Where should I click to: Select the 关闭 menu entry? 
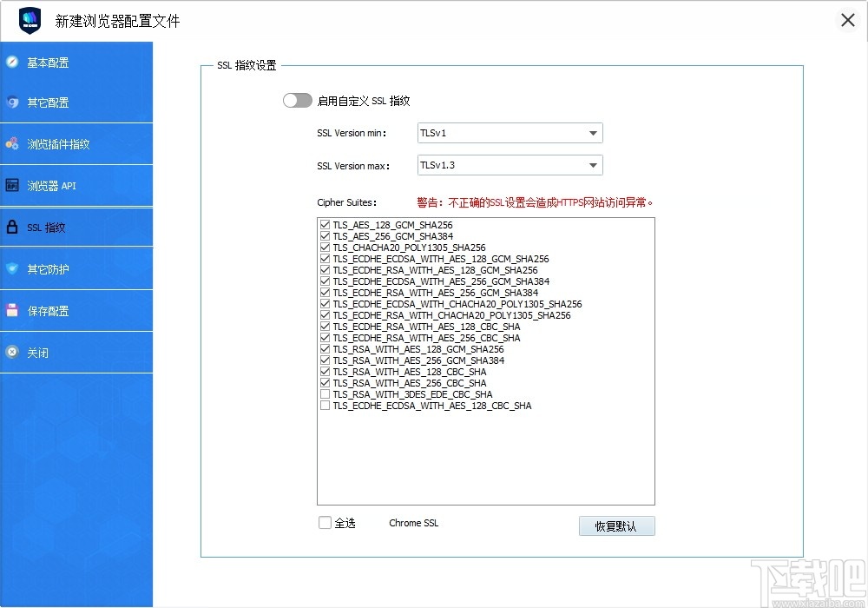point(37,352)
